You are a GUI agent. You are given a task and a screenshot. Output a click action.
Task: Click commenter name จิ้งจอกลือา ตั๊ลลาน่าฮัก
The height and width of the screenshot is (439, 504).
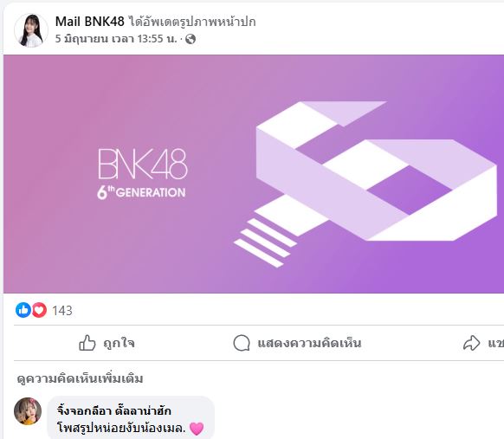114,410
